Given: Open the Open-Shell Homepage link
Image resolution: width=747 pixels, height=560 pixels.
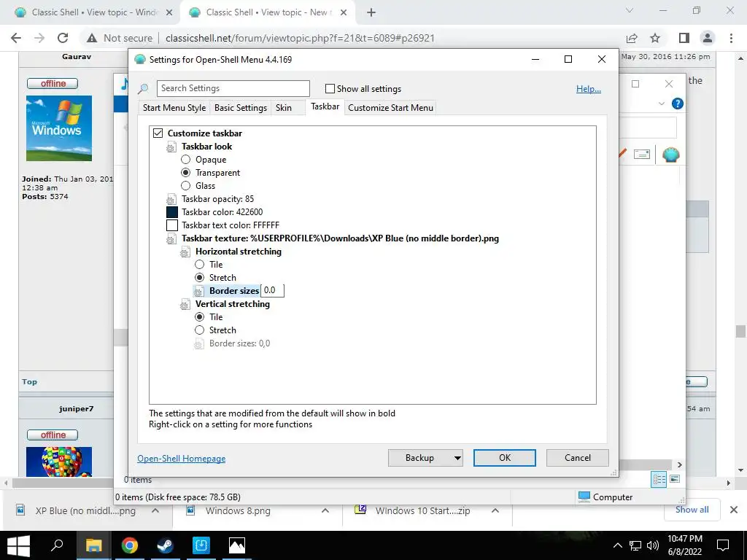Looking at the screenshot, I should pyautogui.click(x=182, y=459).
